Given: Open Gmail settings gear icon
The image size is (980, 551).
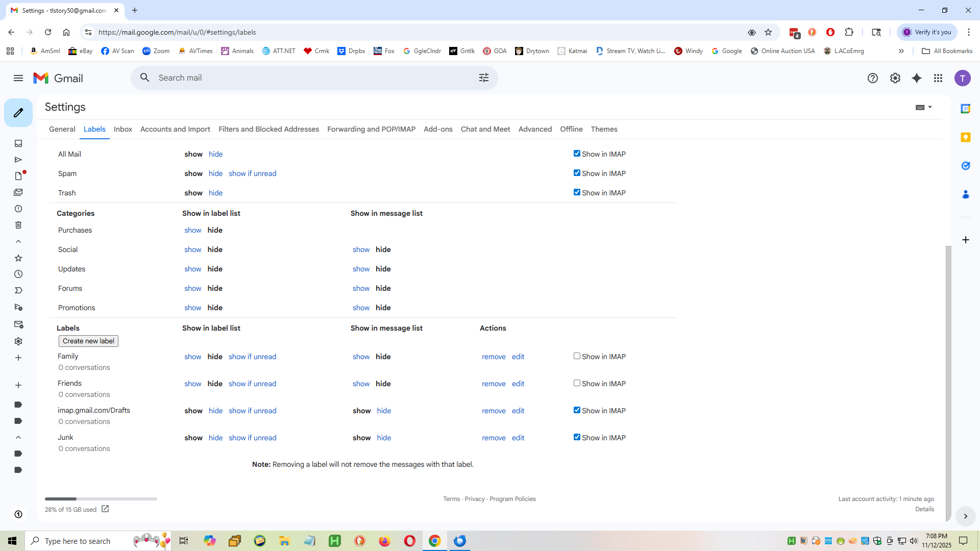Looking at the screenshot, I should 895,78.
